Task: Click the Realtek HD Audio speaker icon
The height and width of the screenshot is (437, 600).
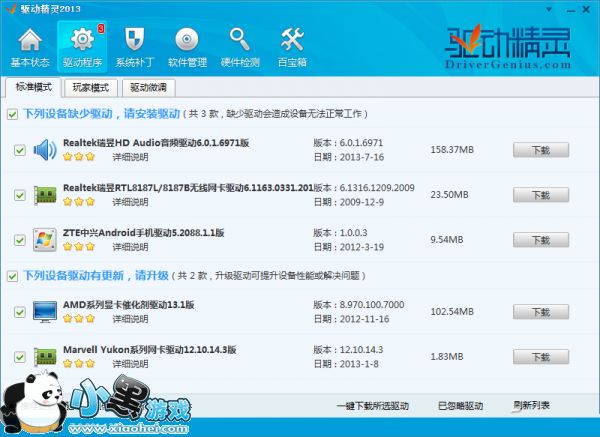Action: 45,150
